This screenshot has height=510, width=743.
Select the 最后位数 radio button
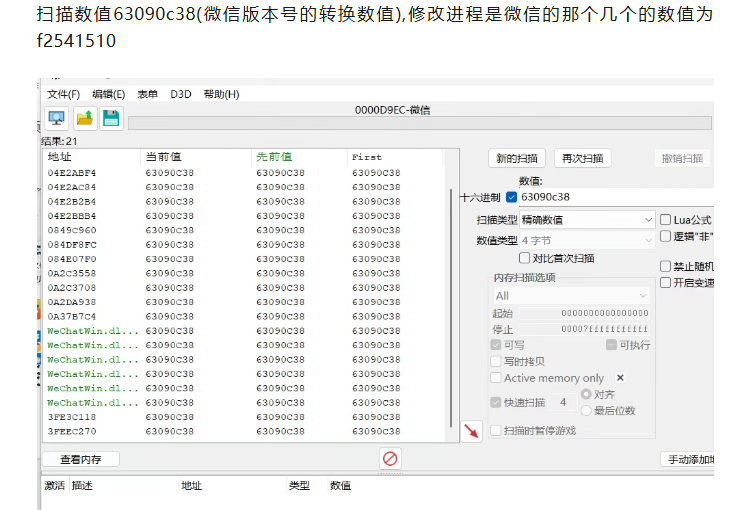(x=586, y=410)
